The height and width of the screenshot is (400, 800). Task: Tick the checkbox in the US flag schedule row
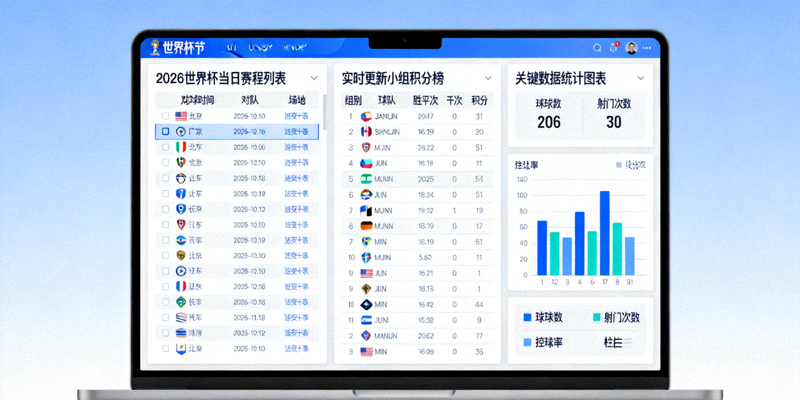165,116
